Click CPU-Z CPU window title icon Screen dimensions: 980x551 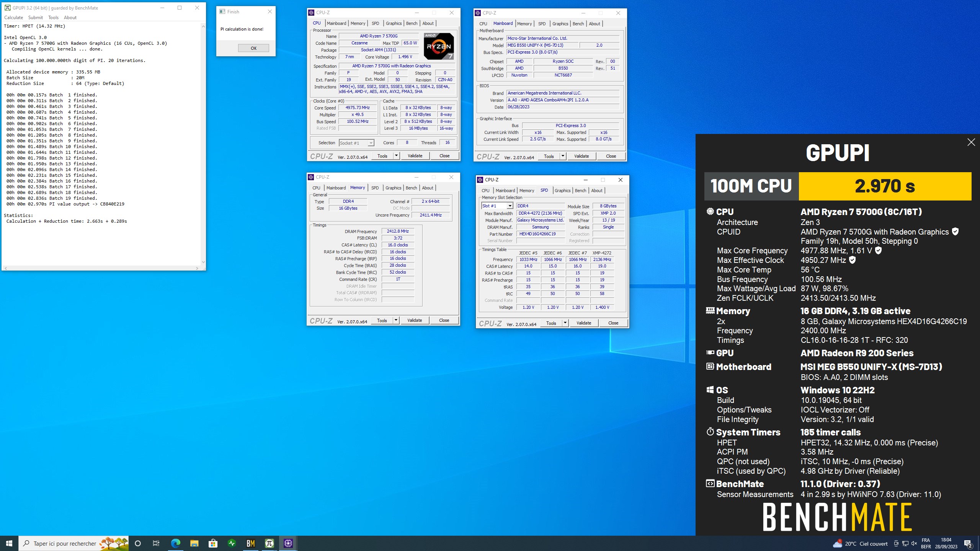coord(311,13)
